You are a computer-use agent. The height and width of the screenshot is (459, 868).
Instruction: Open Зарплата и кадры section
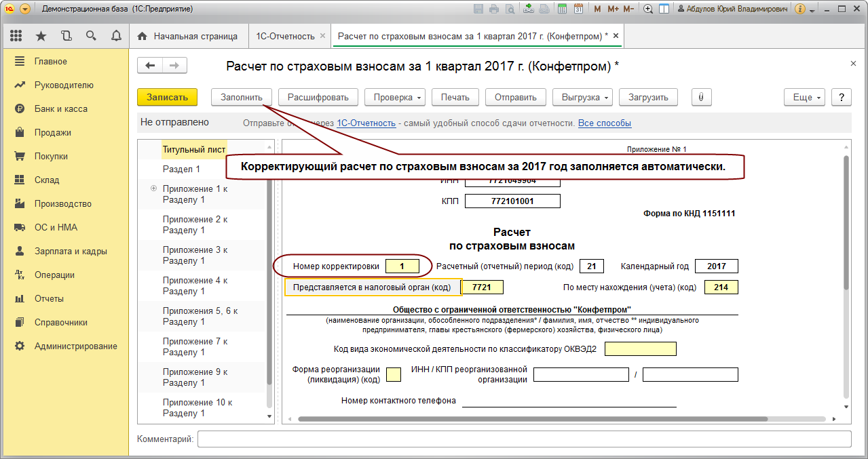coord(71,251)
